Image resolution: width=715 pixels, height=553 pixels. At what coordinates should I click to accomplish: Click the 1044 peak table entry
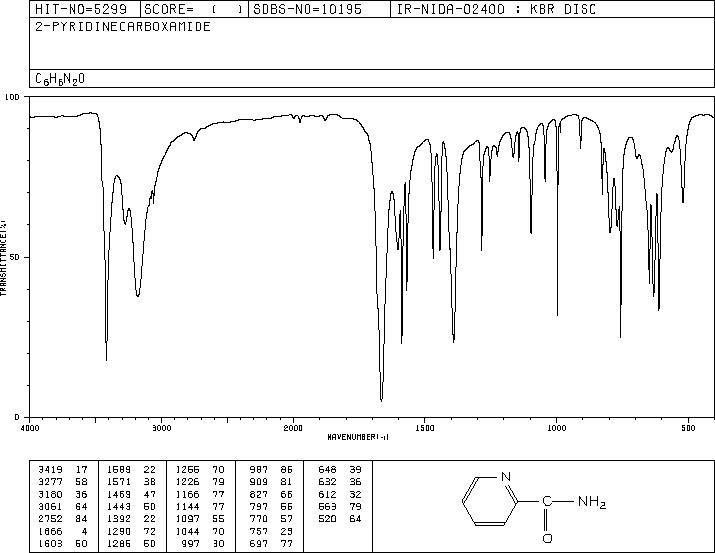200,532
